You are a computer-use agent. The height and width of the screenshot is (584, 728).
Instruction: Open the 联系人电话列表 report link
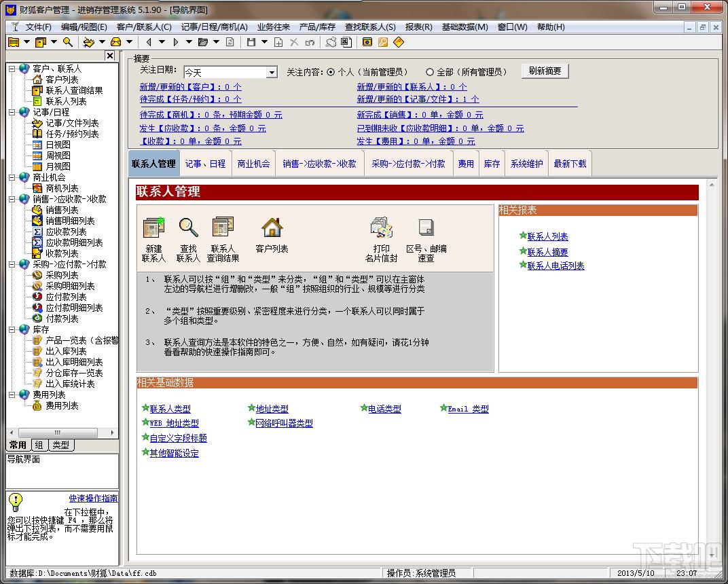pyautogui.click(x=556, y=266)
